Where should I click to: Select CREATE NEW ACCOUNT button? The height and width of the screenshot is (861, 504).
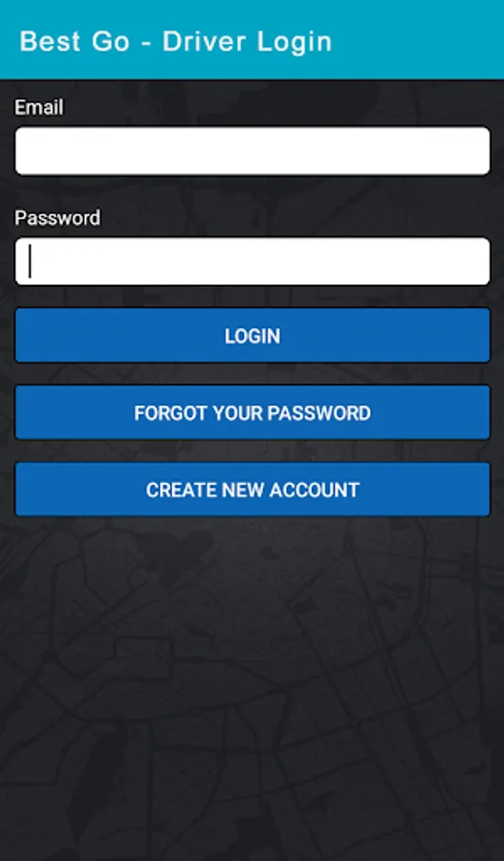coord(252,489)
